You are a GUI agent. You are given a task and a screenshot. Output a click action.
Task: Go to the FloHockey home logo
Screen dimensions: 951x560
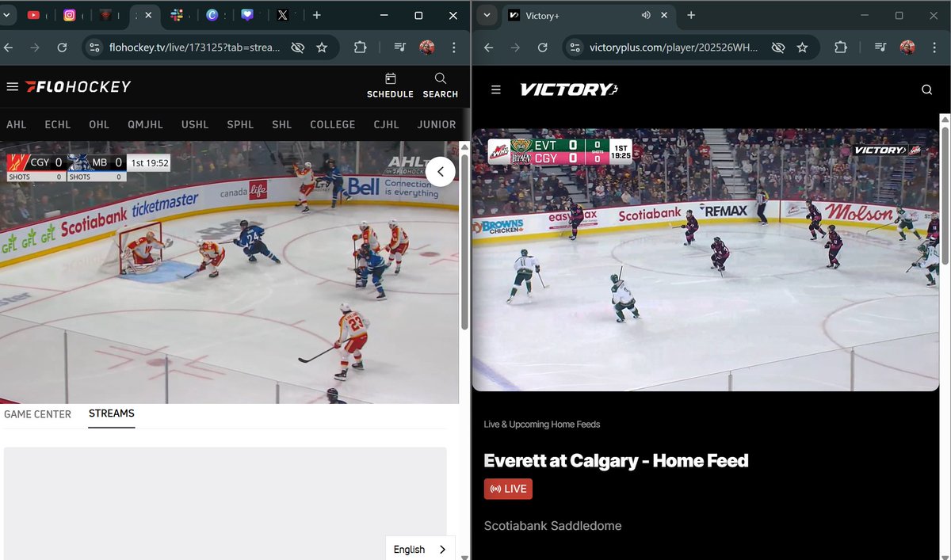click(78, 86)
